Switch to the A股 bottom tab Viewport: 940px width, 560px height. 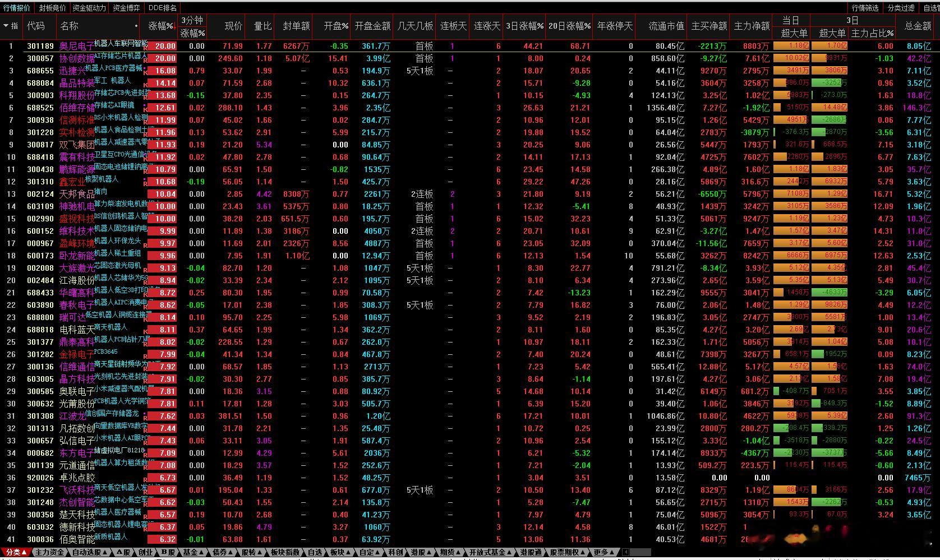click(x=123, y=552)
